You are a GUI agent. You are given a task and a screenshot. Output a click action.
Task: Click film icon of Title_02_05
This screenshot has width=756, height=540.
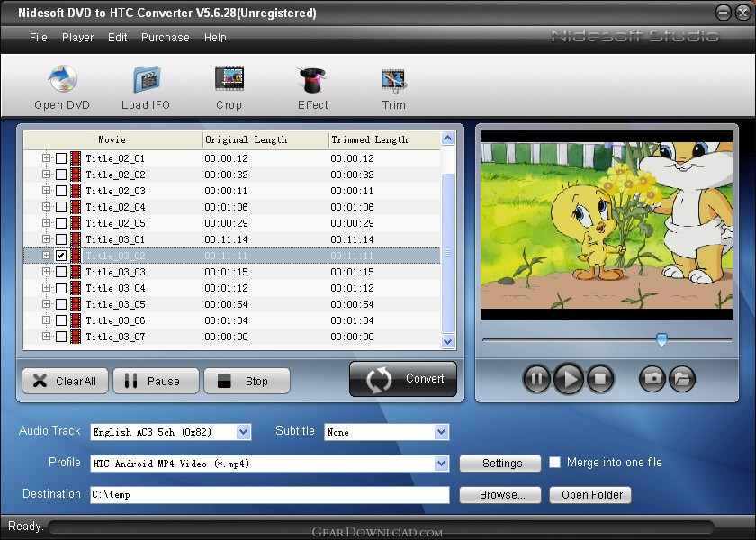(x=76, y=223)
